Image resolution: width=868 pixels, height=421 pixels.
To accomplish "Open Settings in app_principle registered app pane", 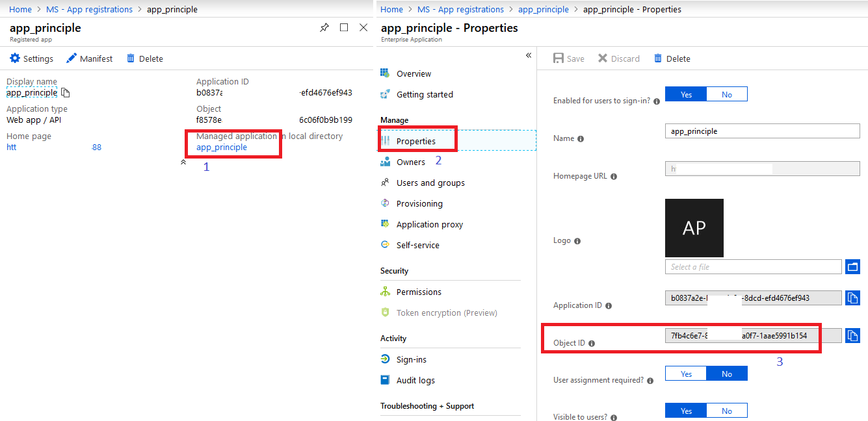I will [x=31, y=58].
